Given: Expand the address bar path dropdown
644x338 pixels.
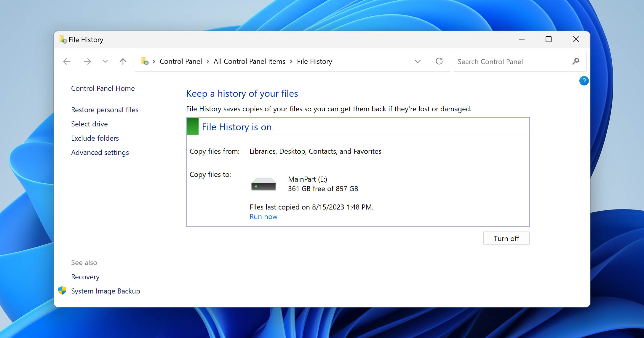Looking at the screenshot, I should [418, 61].
